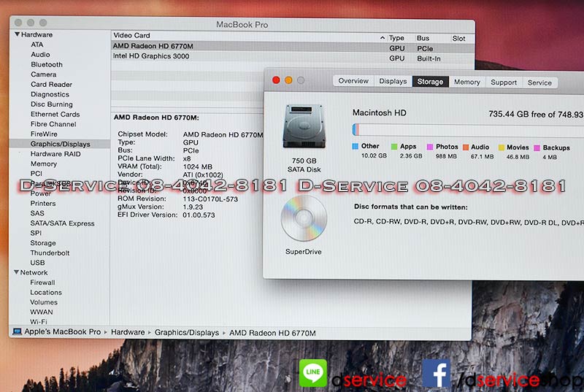Image resolution: width=584 pixels, height=392 pixels.
Task: Select USB in the sidebar
Action: (x=37, y=263)
